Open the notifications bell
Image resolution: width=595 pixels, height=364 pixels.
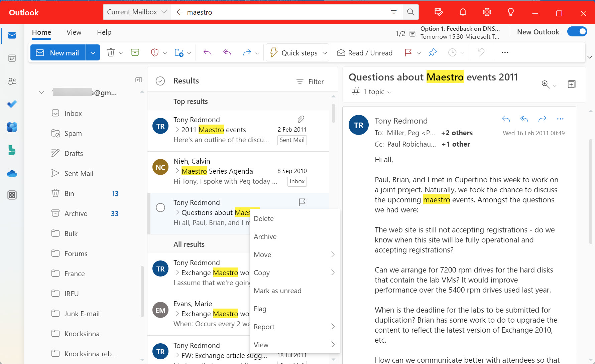coord(463,12)
